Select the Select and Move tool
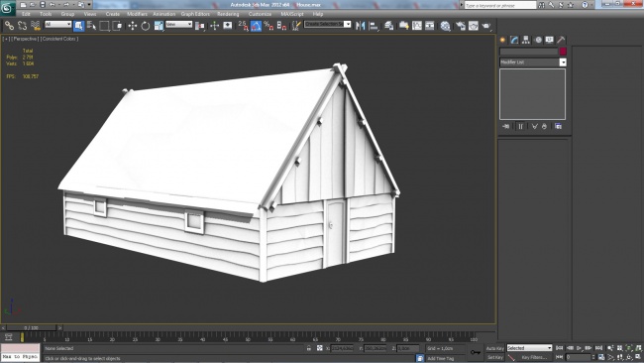The height and width of the screenshot is (363, 644). click(132, 26)
